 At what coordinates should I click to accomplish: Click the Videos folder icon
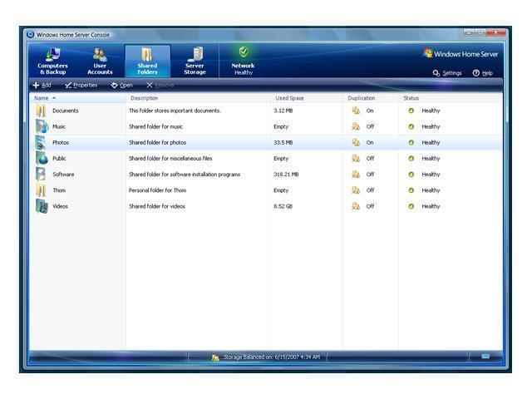point(42,206)
